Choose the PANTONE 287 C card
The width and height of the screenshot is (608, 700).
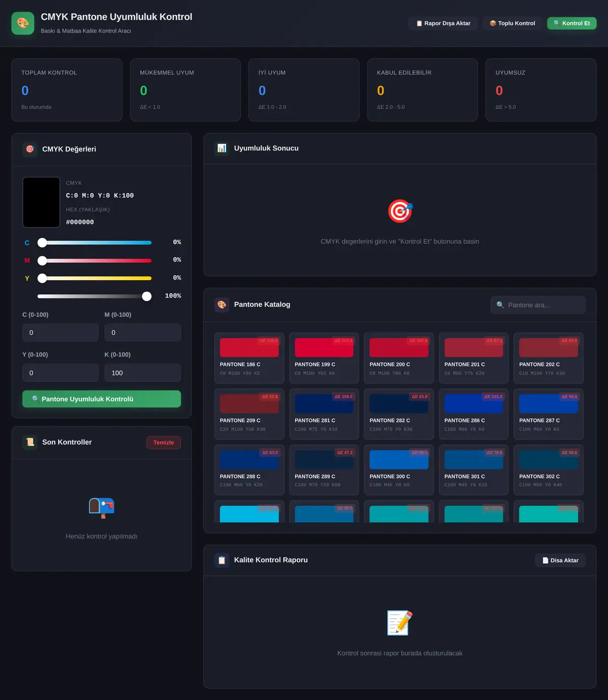(549, 414)
